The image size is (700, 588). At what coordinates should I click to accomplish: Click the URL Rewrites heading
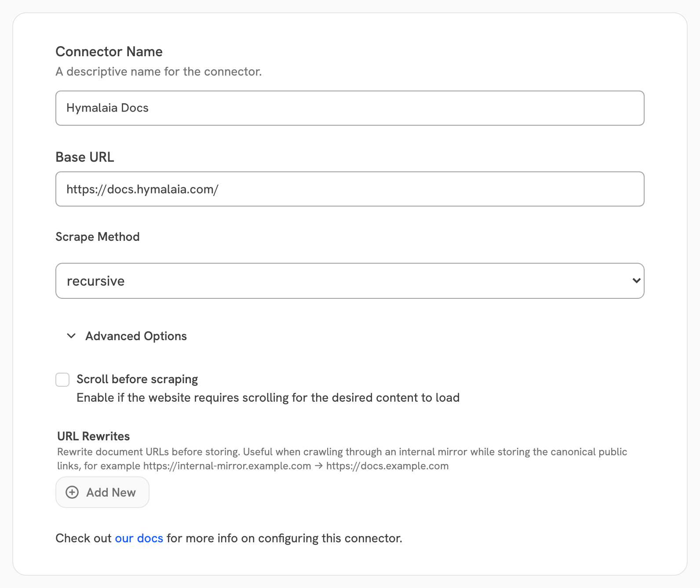pos(94,436)
